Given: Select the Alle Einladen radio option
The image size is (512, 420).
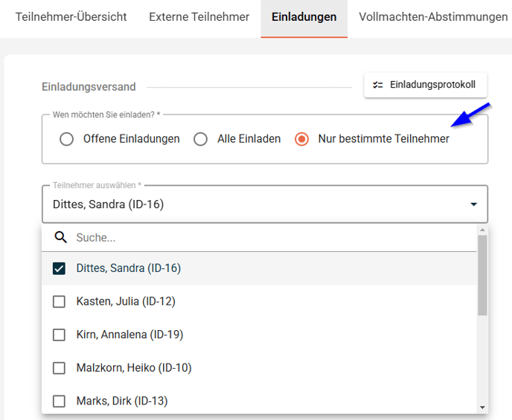Looking at the screenshot, I should 200,139.
